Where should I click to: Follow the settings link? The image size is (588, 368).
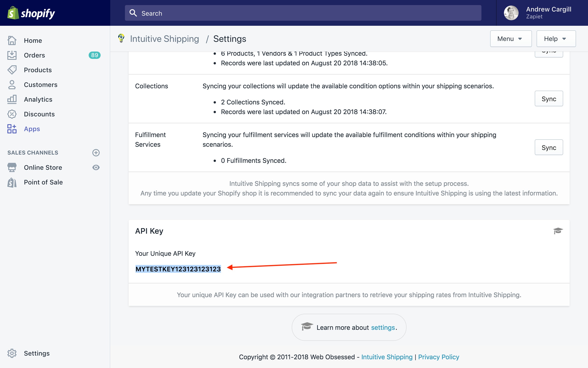click(383, 328)
